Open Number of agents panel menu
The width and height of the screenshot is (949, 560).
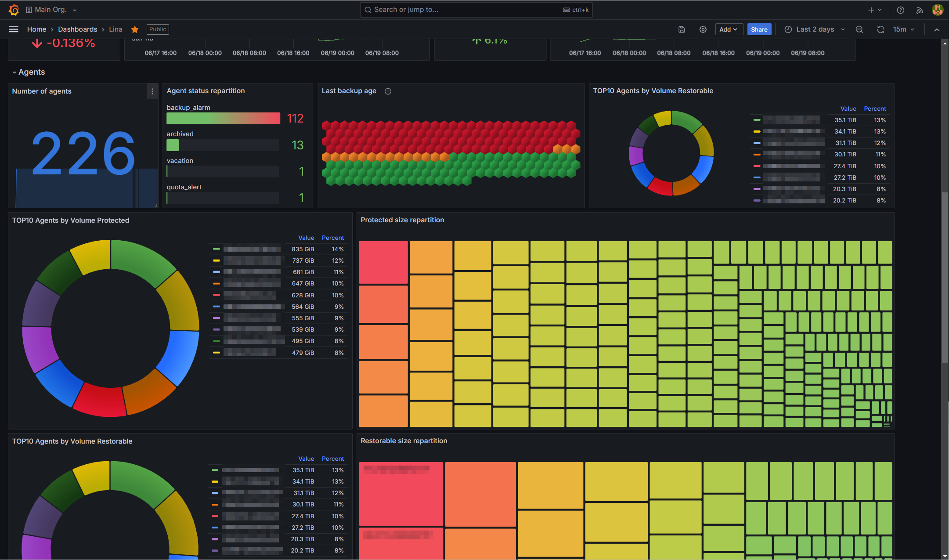click(x=152, y=91)
